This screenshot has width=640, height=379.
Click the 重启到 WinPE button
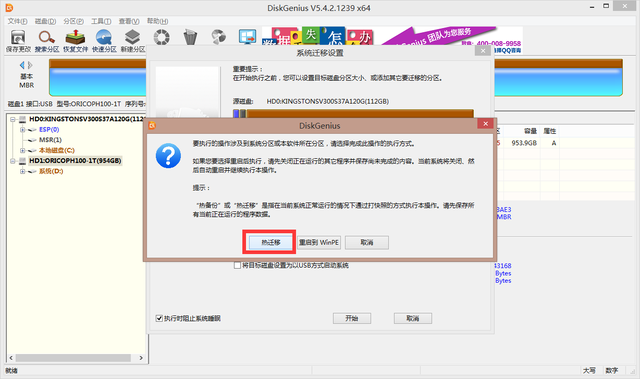tap(319, 242)
